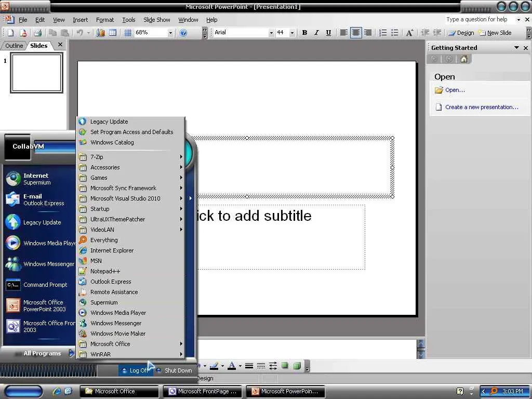Click the task pane Home icon
This screenshot has width=532, height=399.
(x=464, y=59)
